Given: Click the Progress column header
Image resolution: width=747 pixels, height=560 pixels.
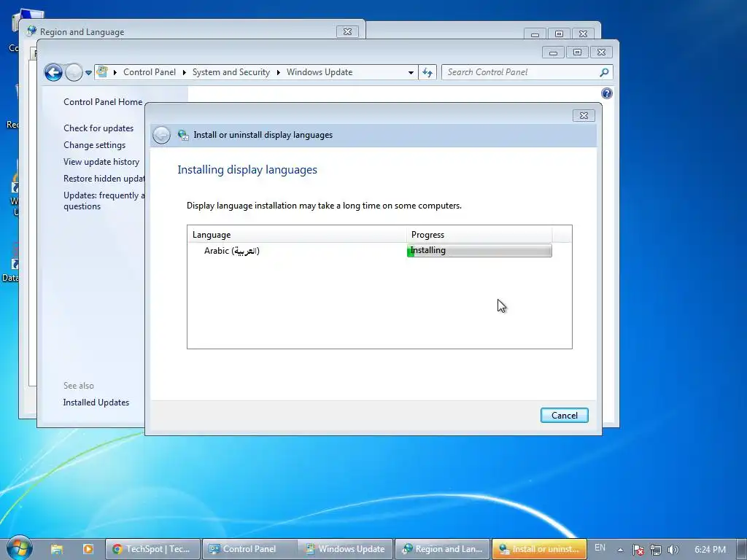Looking at the screenshot, I should 479,234.
